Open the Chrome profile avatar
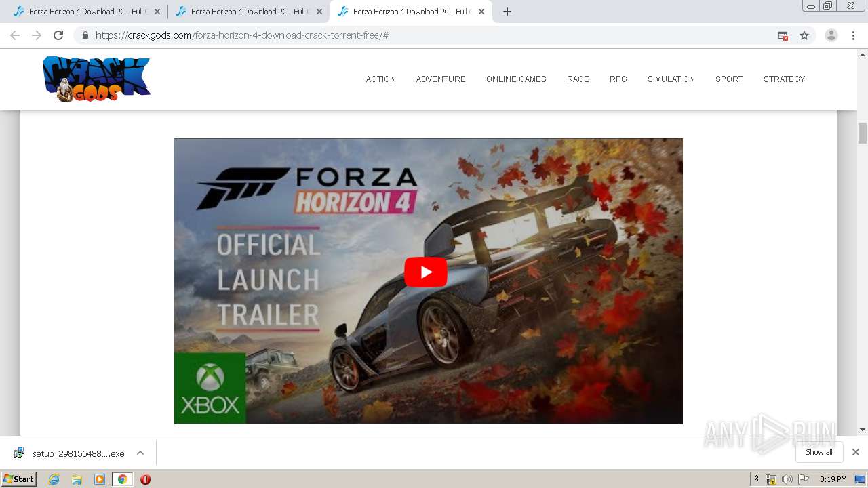Image resolution: width=868 pixels, height=488 pixels. click(831, 35)
